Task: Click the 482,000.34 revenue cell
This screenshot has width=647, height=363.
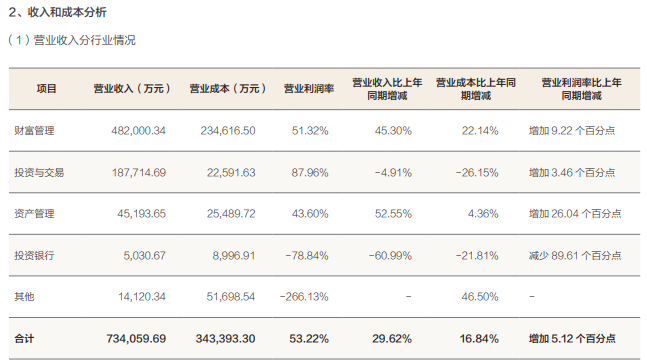Action: [138, 131]
